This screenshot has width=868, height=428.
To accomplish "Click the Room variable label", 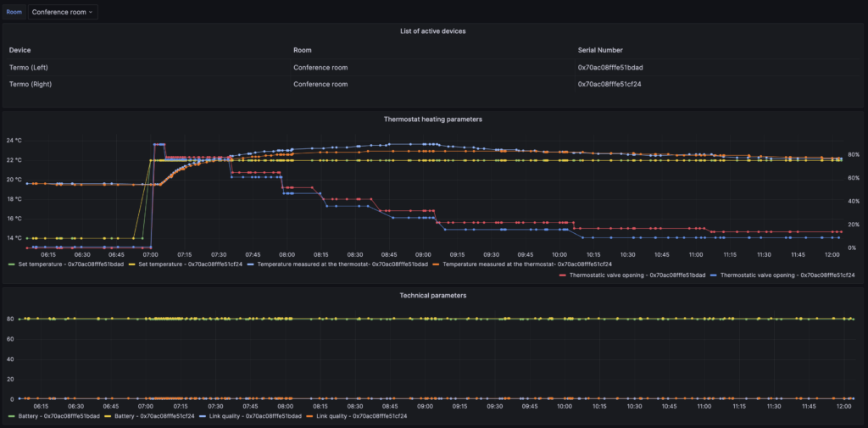I will (x=14, y=12).
